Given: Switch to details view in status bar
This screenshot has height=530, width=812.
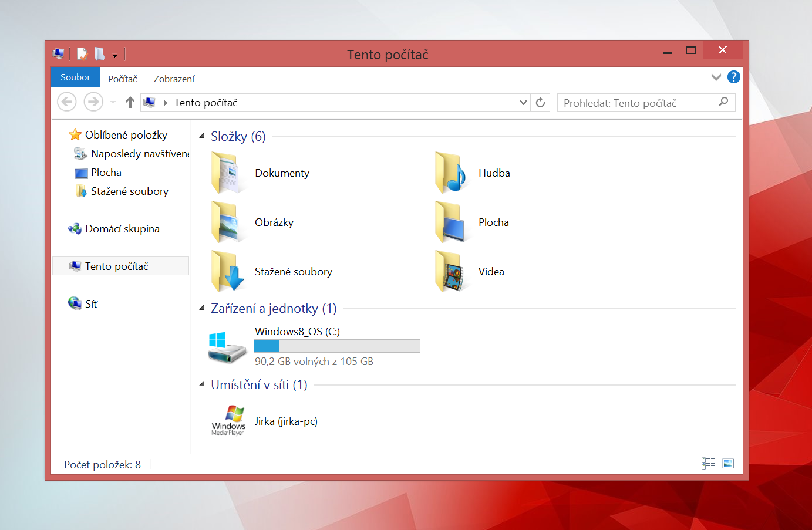Looking at the screenshot, I should pyautogui.click(x=708, y=463).
